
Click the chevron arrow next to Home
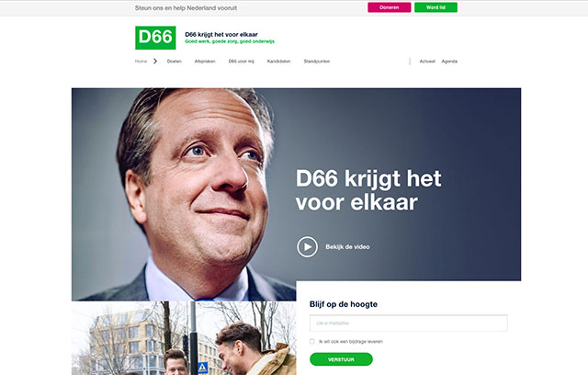[155, 62]
